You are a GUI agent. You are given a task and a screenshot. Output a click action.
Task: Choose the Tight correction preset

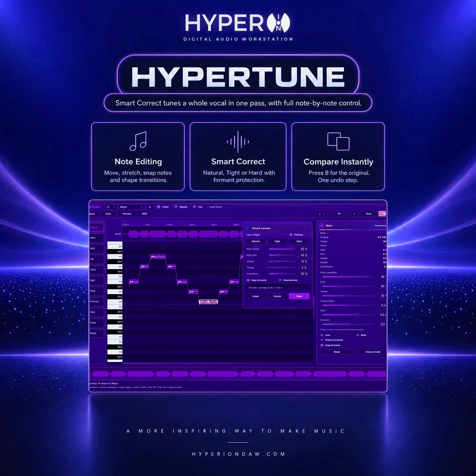coord(277,241)
